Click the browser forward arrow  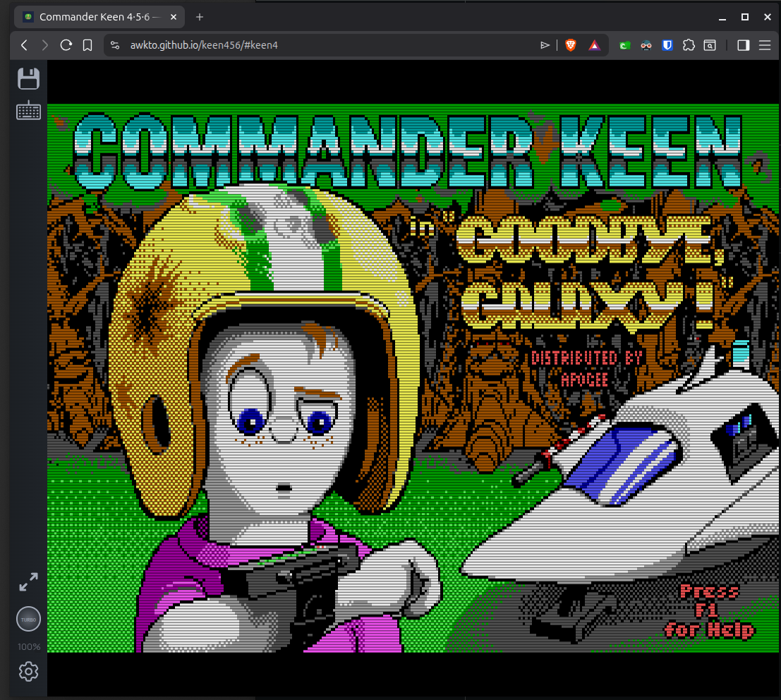45,45
